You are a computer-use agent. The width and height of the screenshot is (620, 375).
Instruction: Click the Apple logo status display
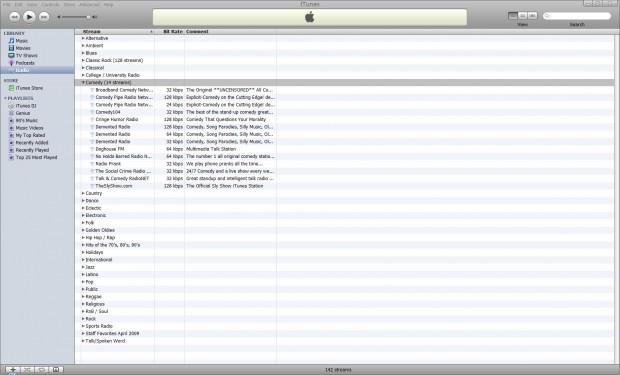pyautogui.click(x=310, y=17)
